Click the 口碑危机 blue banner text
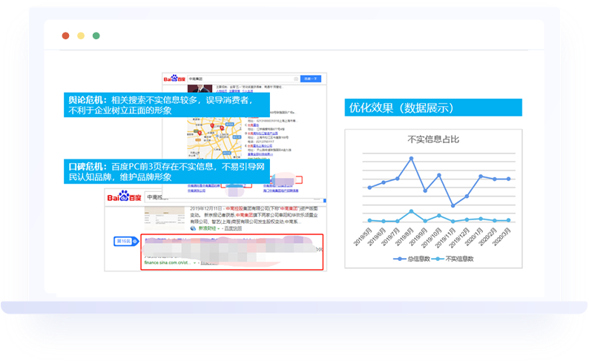The height and width of the screenshot is (364, 589). (166, 171)
